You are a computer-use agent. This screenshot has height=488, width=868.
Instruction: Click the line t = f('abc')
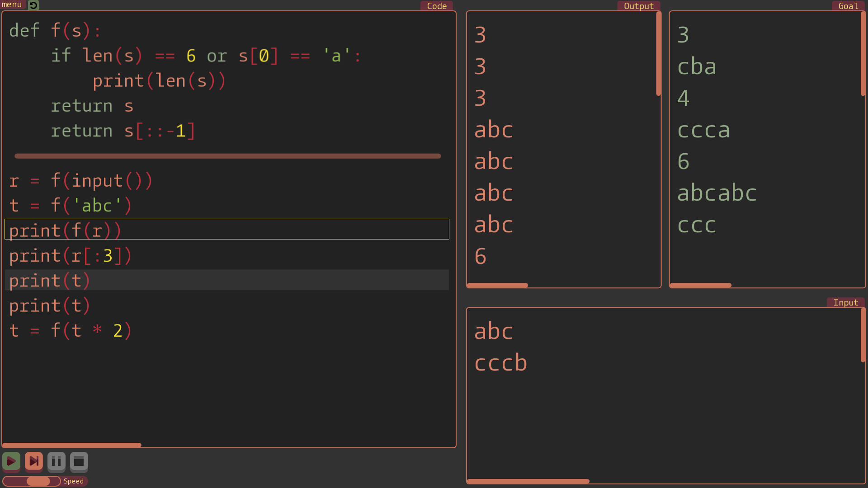70,205
